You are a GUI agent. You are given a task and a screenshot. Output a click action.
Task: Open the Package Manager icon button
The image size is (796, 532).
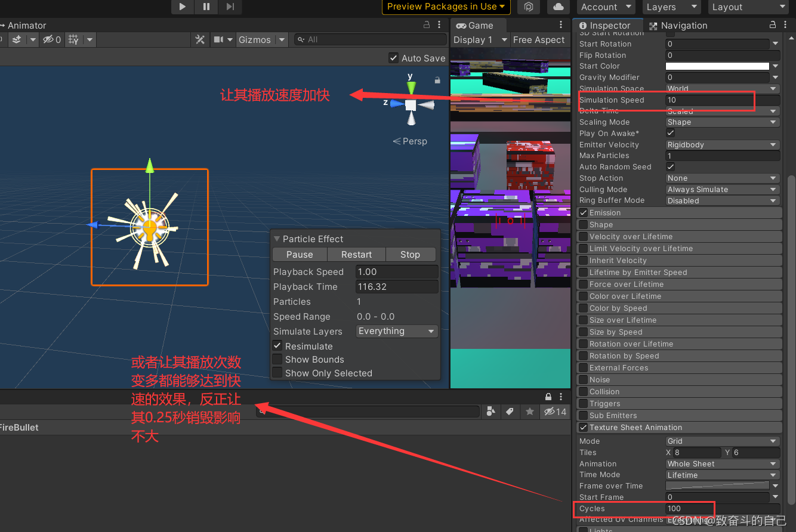click(528, 7)
